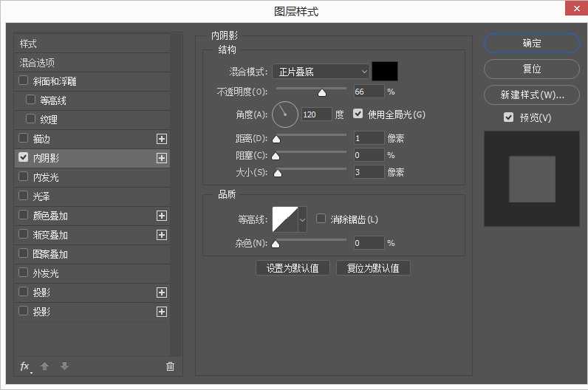Click the plus icon beside 描边
Viewport: 588px width, 390px height.
[162, 139]
